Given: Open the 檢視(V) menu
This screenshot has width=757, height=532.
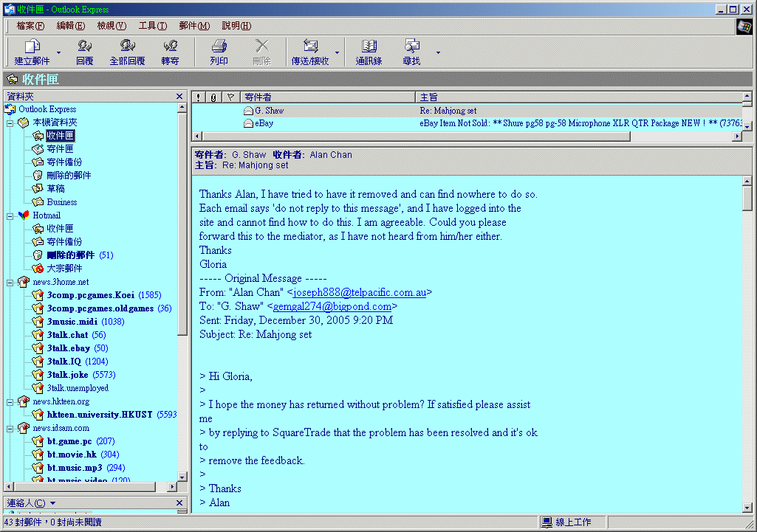Looking at the screenshot, I should (112, 26).
